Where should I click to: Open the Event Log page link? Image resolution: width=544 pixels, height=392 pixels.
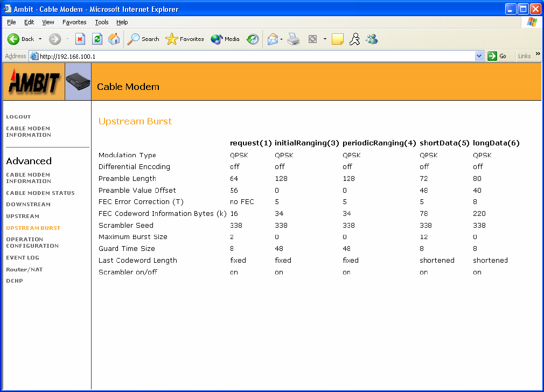23,258
